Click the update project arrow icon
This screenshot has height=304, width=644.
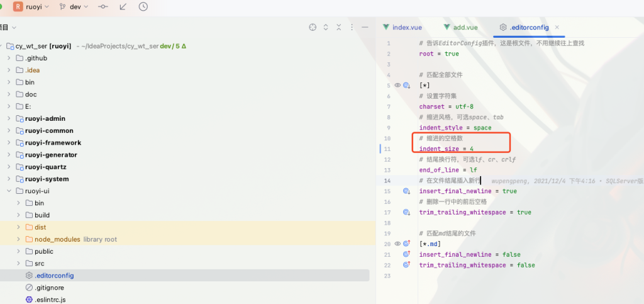[123, 7]
